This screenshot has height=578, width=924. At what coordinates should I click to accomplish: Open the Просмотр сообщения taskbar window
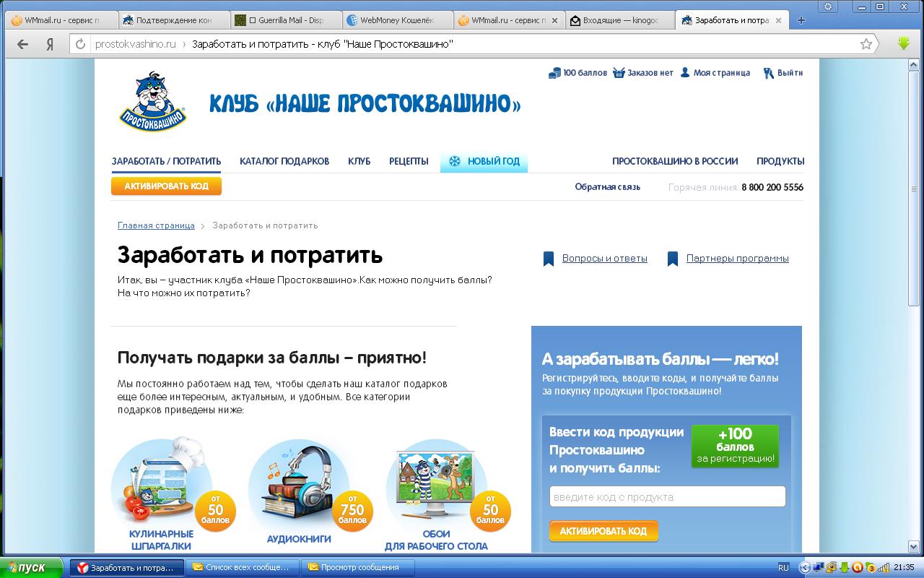pos(357,567)
